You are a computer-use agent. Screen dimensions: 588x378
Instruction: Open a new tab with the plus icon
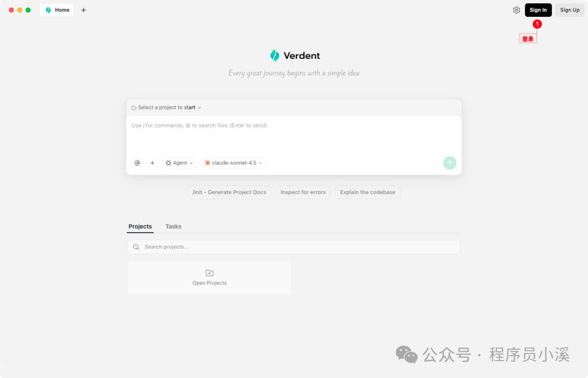[x=84, y=10]
